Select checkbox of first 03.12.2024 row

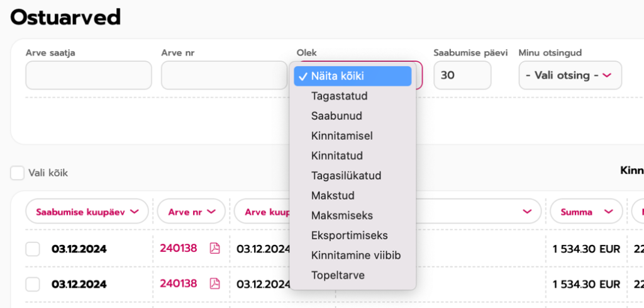33,249
